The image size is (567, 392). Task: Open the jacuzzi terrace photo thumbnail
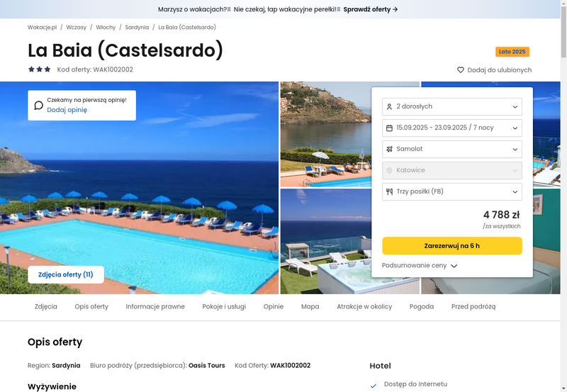325,241
